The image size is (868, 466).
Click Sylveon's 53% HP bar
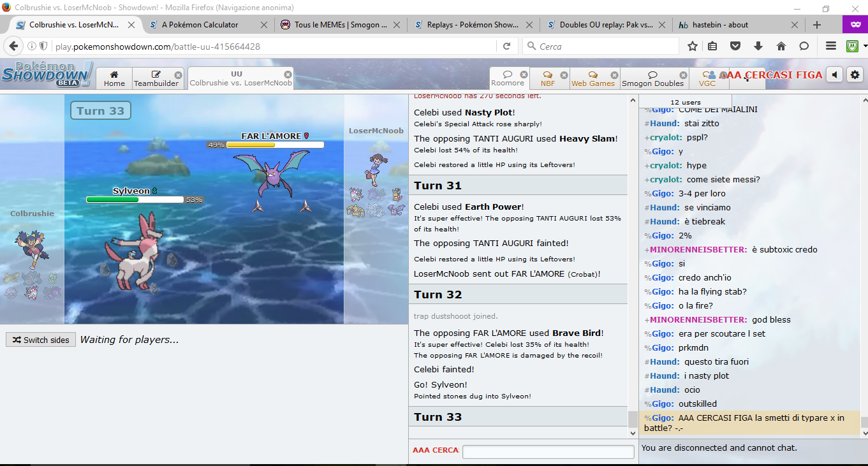[135, 200]
